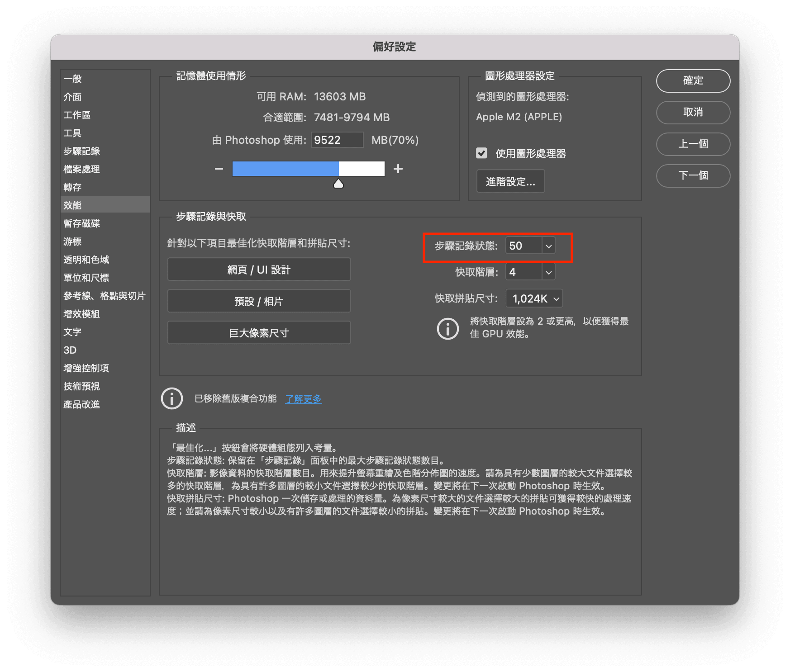Click the 巨大像素尺寸 optimization button

pos(259,333)
